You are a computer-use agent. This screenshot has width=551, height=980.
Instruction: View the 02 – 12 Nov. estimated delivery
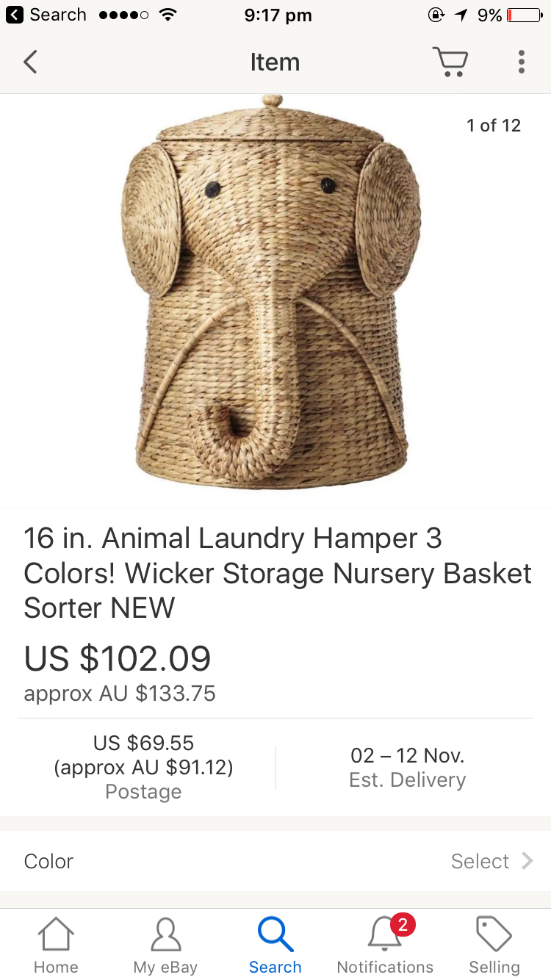[407, 767]
